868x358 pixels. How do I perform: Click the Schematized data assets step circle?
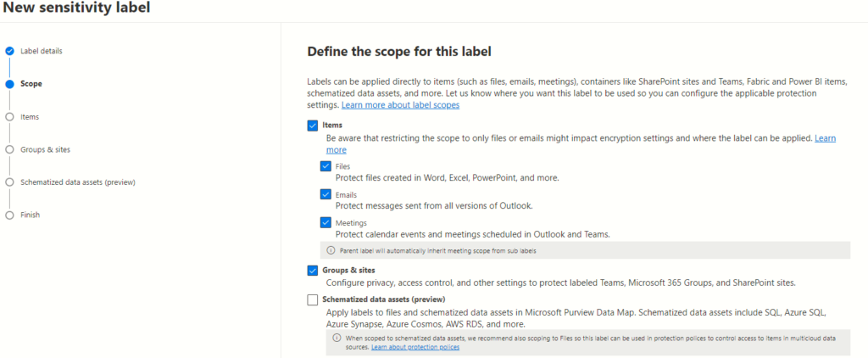pos(9,182)
